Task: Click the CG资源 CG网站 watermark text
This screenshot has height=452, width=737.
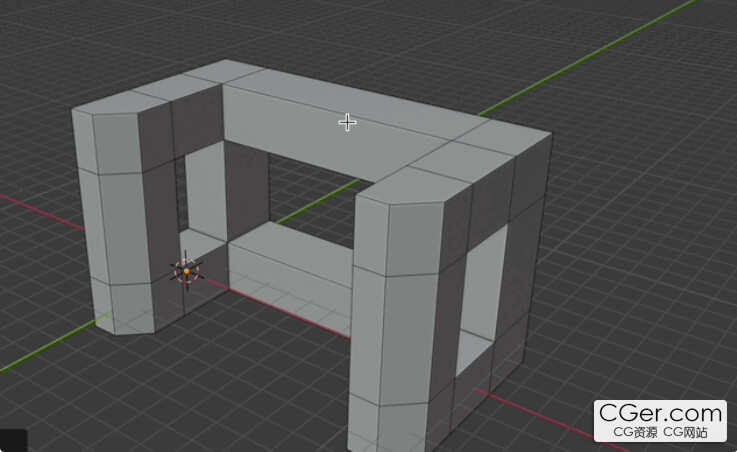Action: (660, 433)
